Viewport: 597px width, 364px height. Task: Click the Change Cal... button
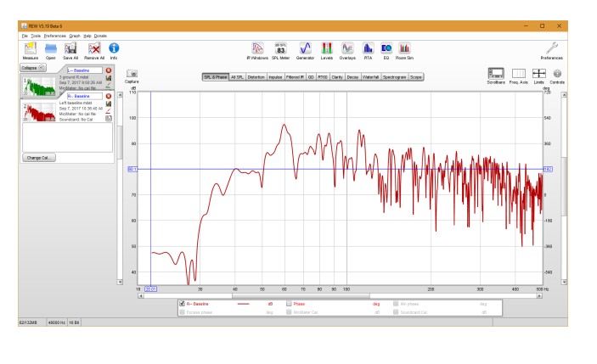point(39,158)
